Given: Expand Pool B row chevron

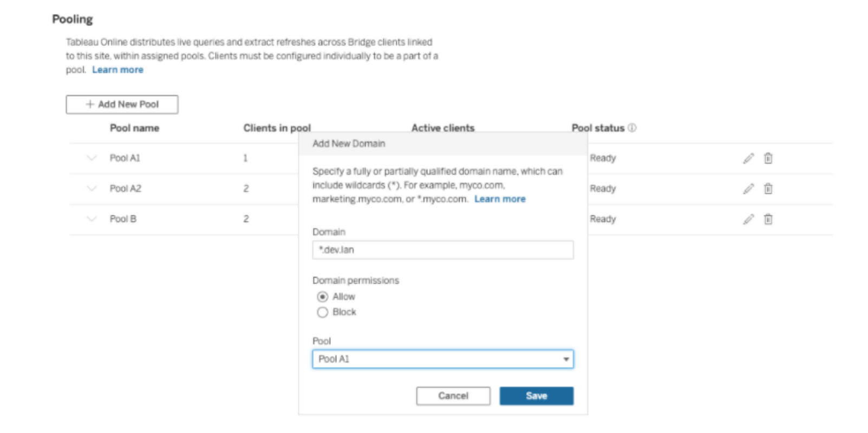Looking at the screenshot, I should (x=92, y=219).
